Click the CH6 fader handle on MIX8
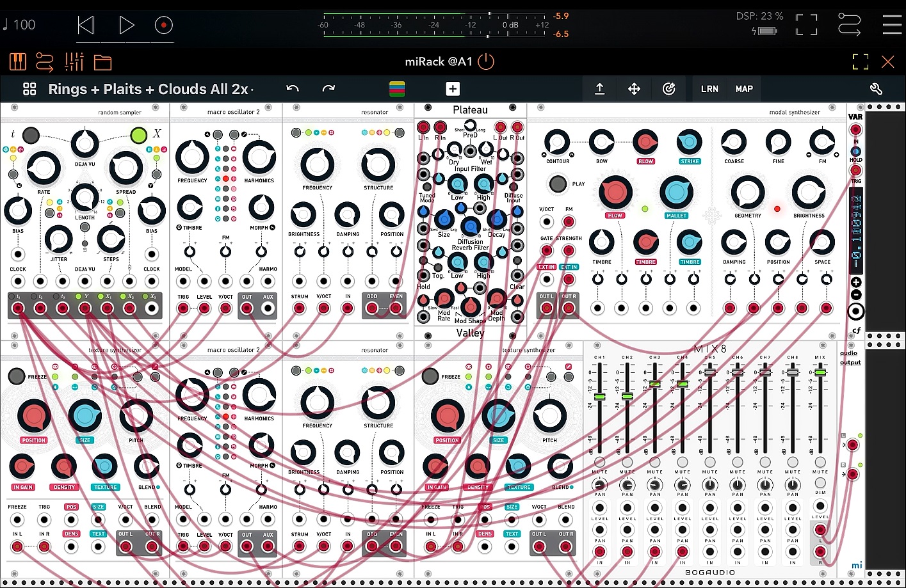 pos(738,372)
